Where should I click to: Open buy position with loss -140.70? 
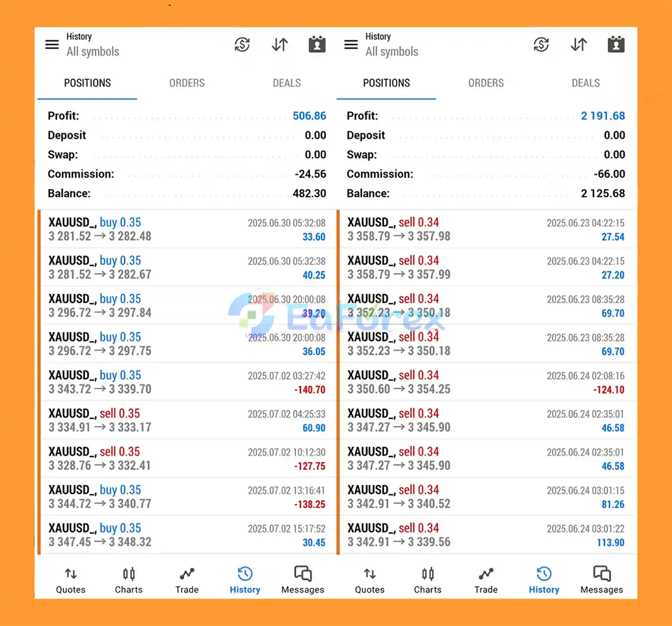pos(187,383)
